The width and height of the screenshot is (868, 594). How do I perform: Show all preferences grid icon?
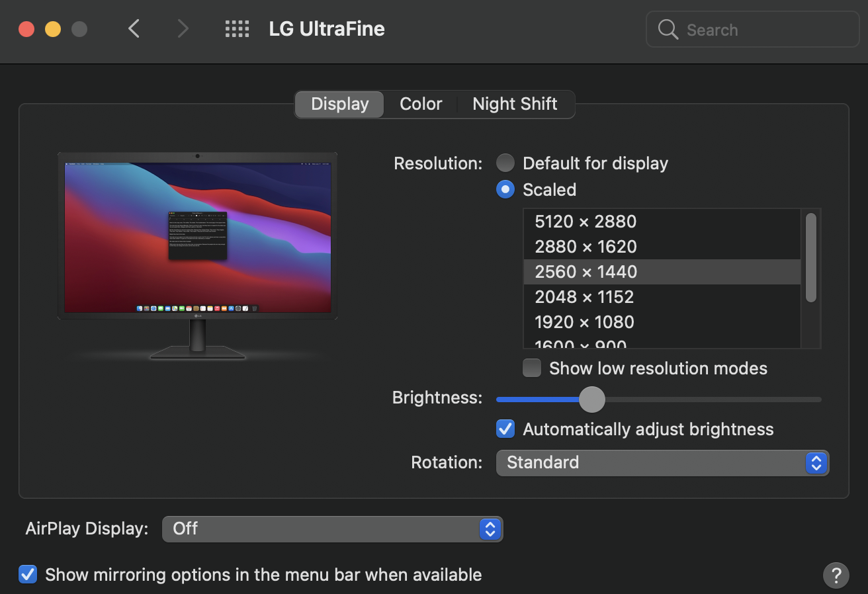pos(237,29)
